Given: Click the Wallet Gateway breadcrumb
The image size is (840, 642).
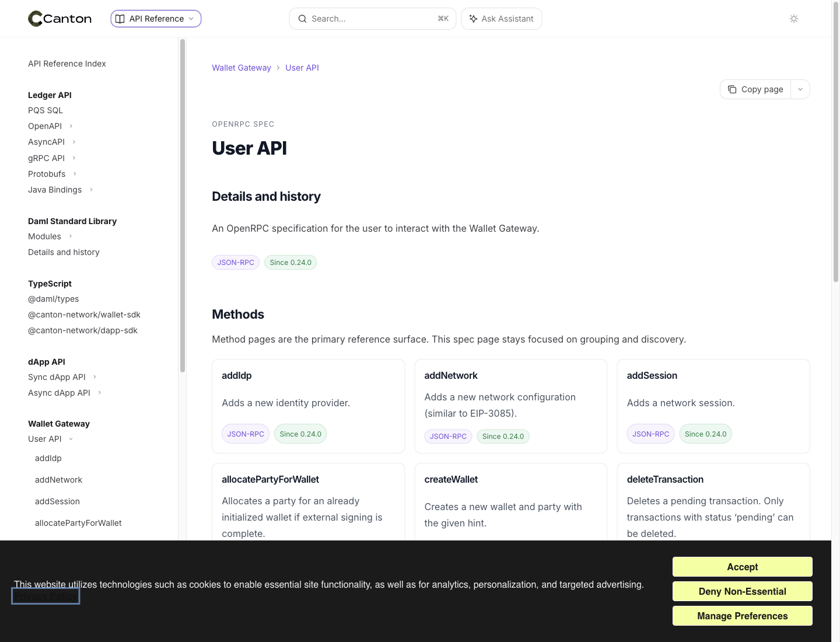Looking at the screenshot, I should 242,68.
